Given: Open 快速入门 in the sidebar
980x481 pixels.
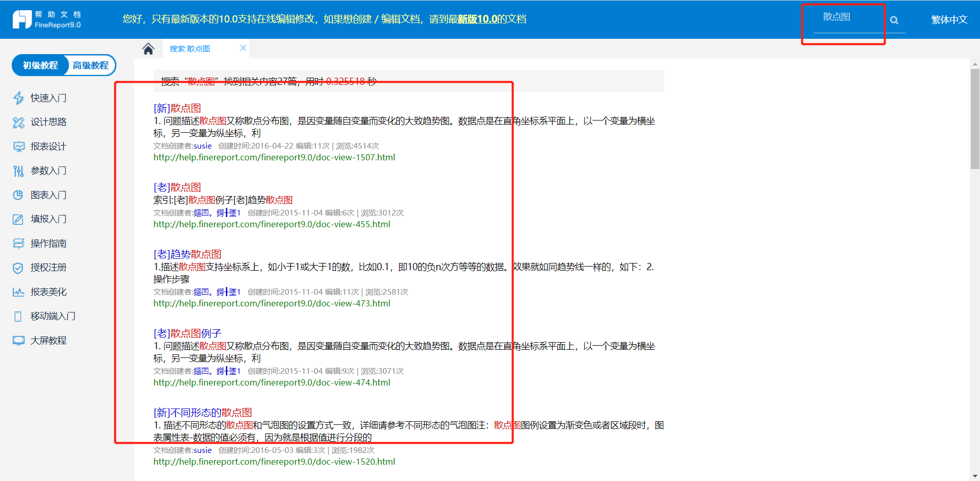Looking at the screenshot, I should click(48, 98).
